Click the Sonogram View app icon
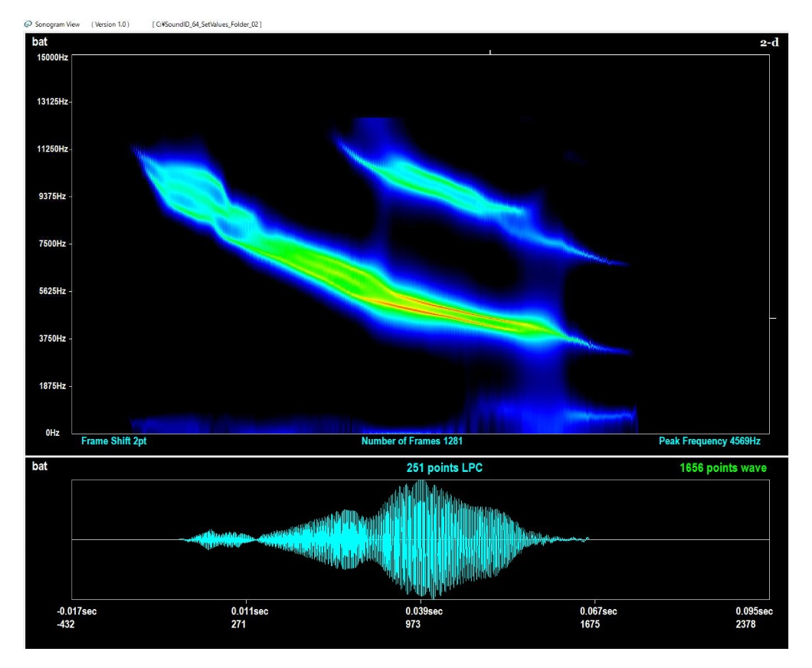 [29, 25]
